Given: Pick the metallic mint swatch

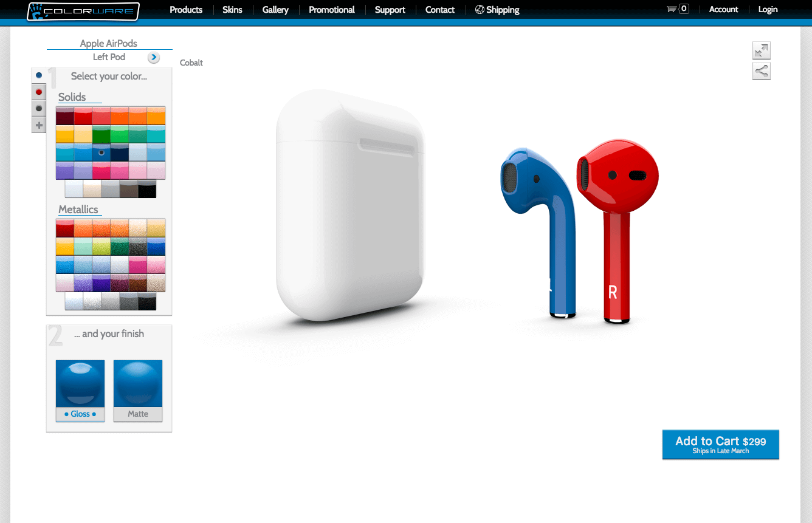Looking at the screenshot, I should [83, 247].
